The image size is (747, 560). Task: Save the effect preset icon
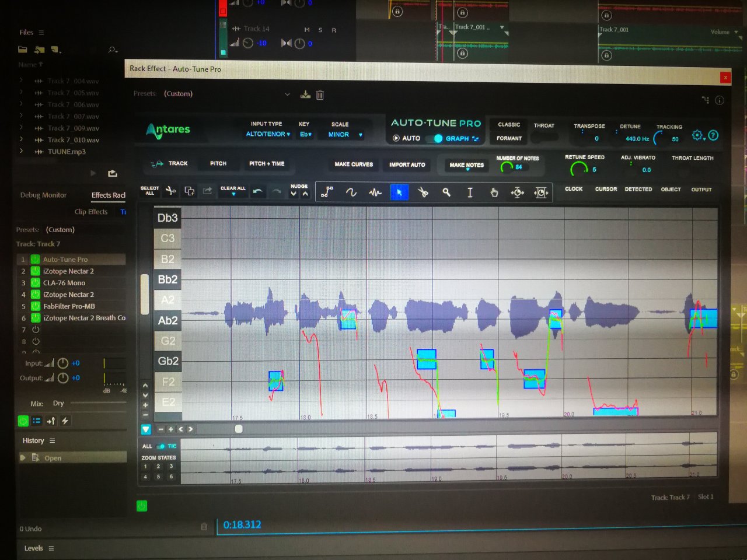(305, 94)
